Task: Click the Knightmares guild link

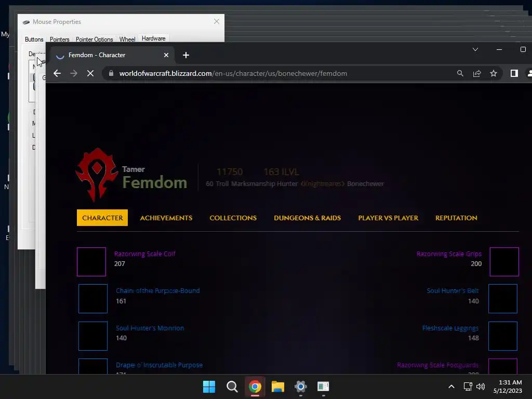Action: point(322,183)
